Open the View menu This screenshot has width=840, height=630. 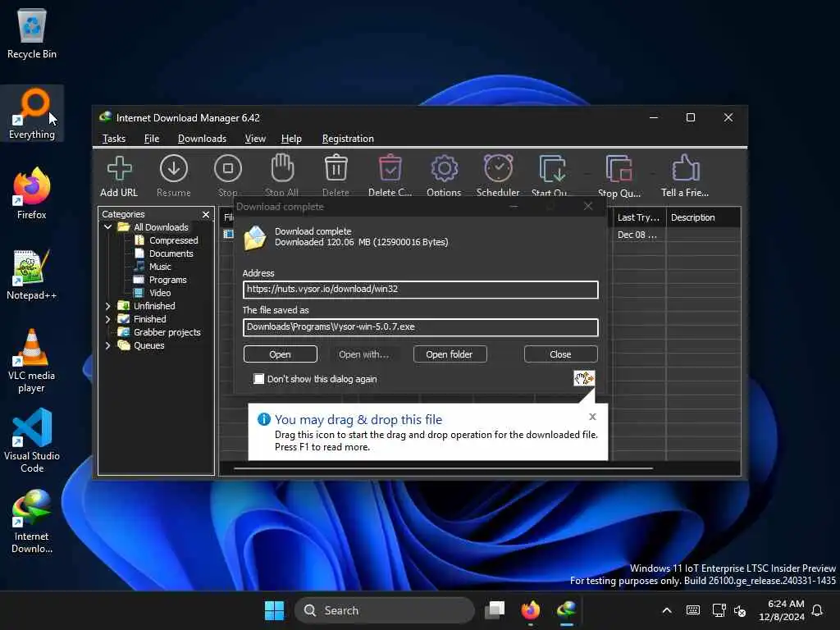[x=255, y=139]
